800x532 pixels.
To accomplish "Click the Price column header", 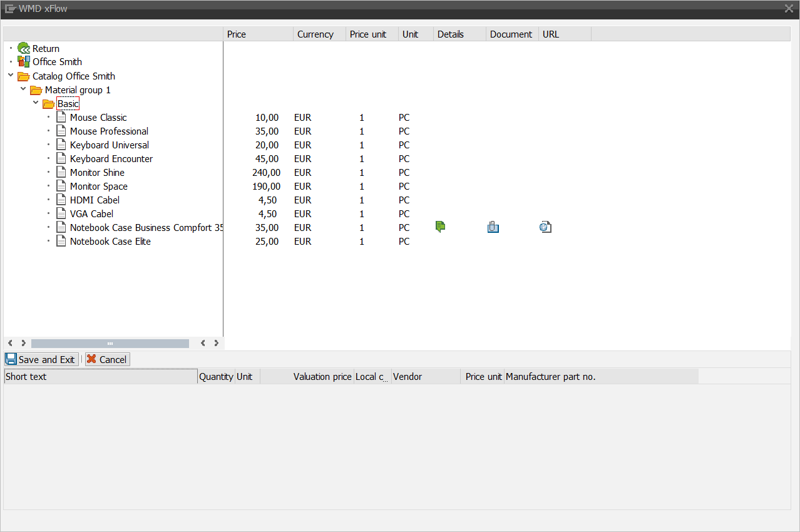I will 258,34.
